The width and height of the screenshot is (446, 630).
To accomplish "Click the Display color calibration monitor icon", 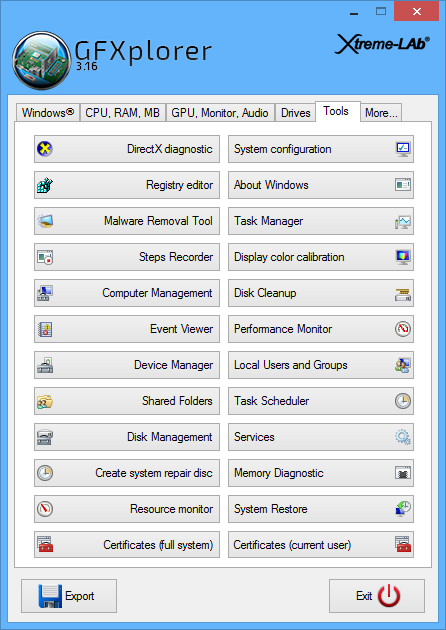I will pyautogui.click(x=403, y=257).
